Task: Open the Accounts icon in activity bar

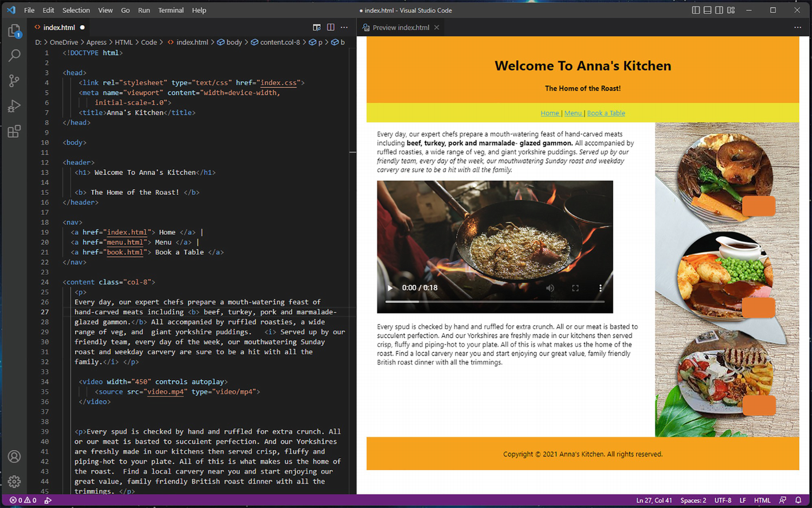Action: pos(14,456)
